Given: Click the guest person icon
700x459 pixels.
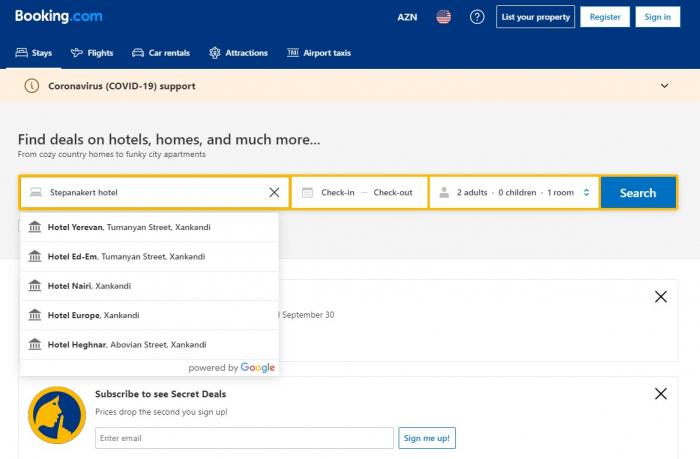Looking at the screenshot, I should pos(444,192).
